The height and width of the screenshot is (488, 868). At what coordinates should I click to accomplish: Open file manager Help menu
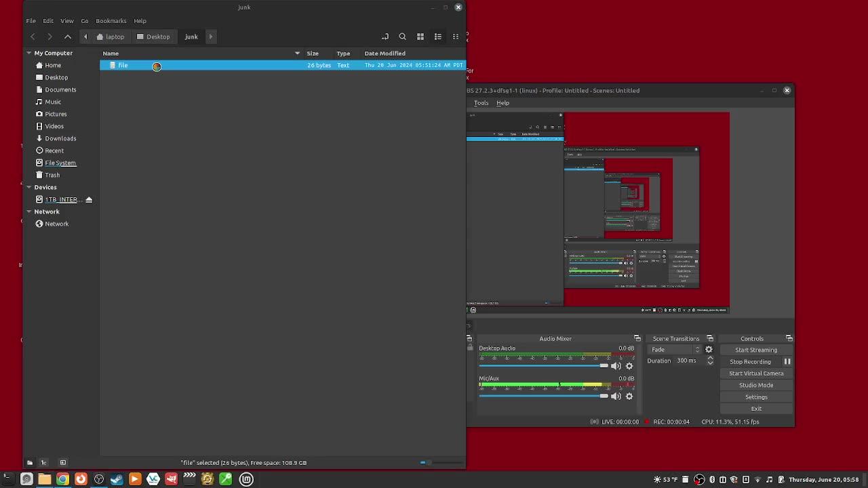(x=140, y=21)
